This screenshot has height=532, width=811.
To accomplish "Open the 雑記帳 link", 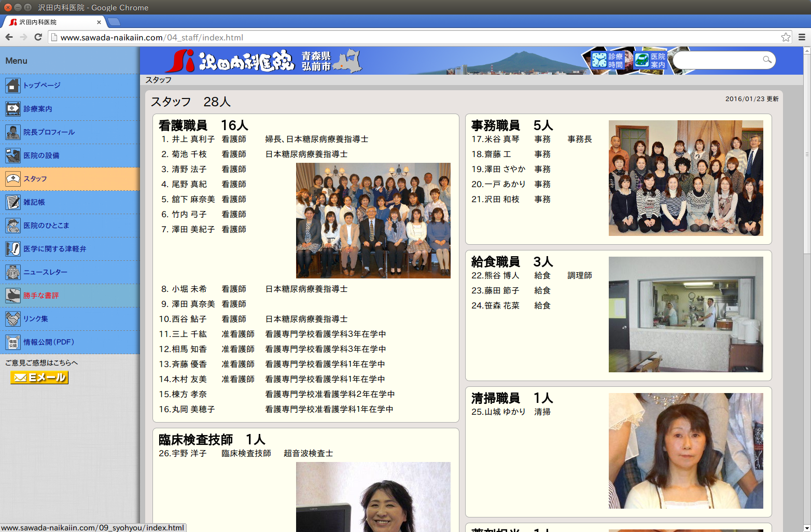I will click(x=34, y=202).
